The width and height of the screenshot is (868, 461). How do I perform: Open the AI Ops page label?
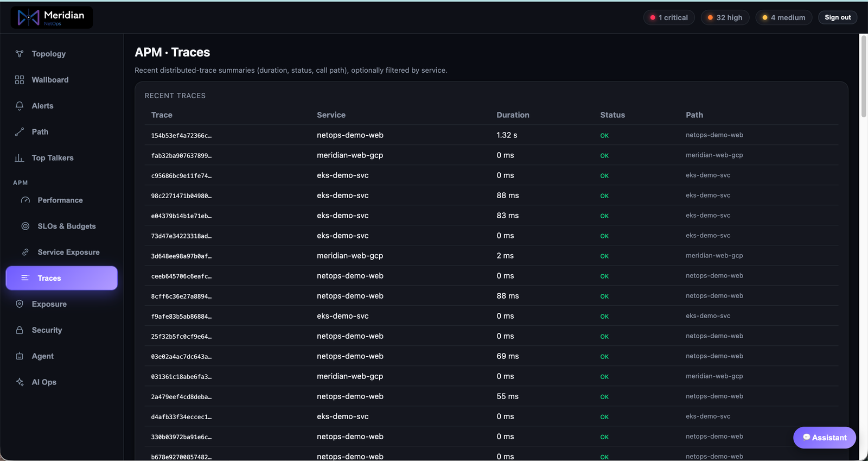pyautogui.click(x=44, y=382)
